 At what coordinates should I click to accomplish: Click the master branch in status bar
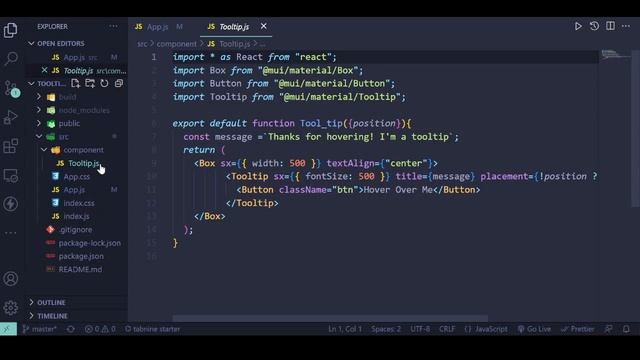point(40,329)
